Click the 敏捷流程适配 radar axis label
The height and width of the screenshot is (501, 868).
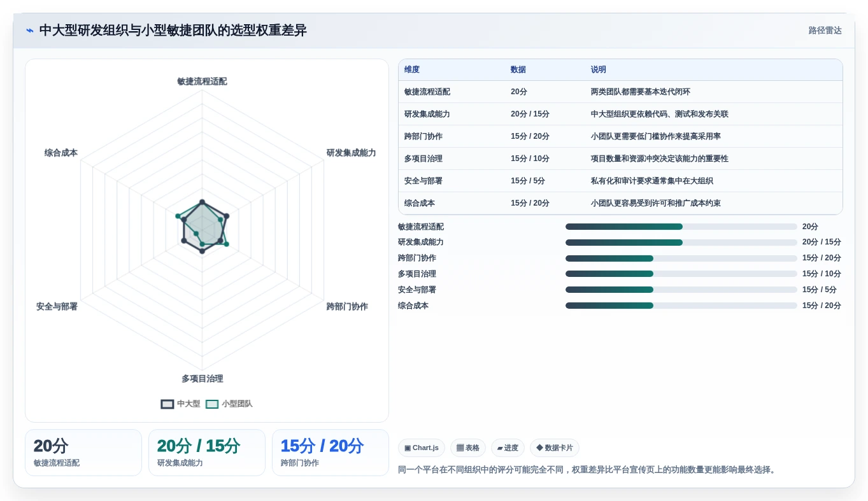pos(202,81)
